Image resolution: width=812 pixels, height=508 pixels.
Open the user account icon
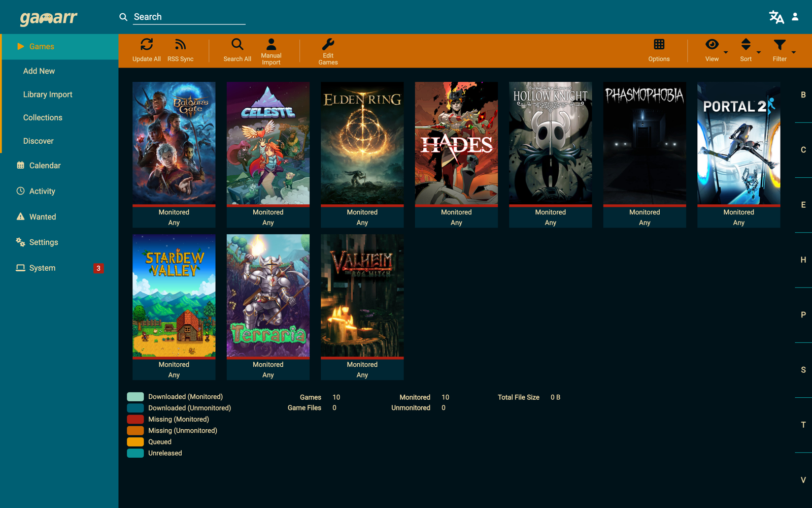pyautogui.click(x=795, y=17)
